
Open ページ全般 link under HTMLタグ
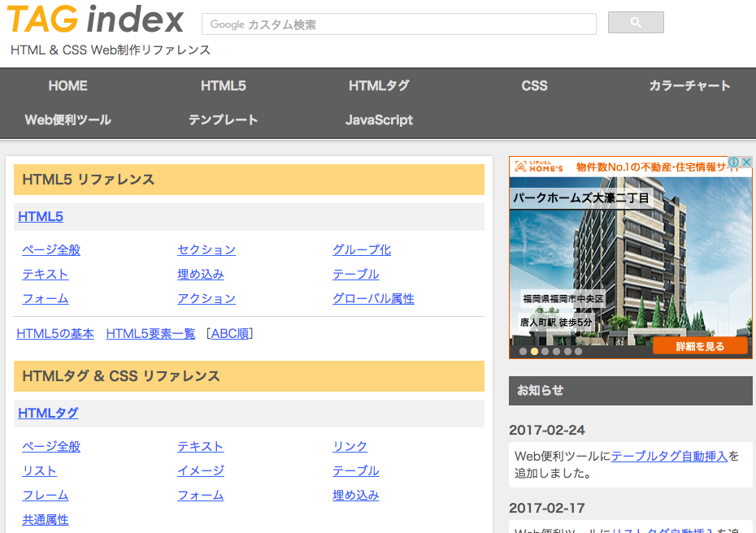click(x=51, y=446)
